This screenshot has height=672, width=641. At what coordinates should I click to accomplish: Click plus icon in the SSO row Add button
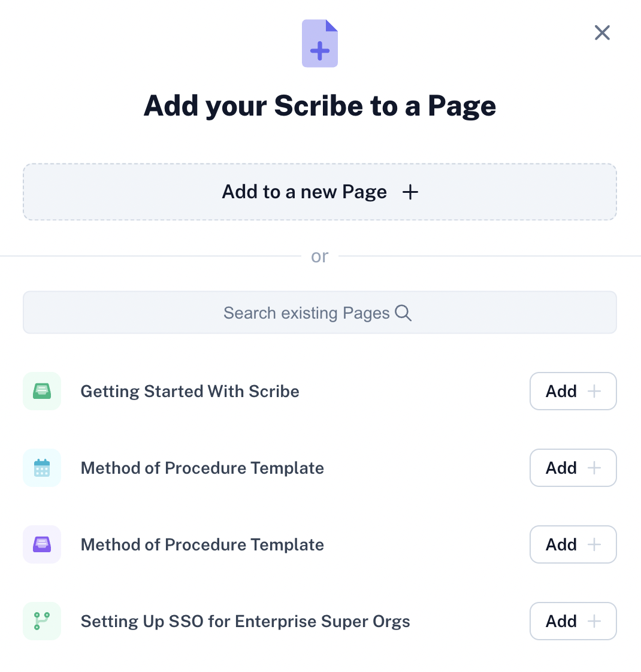[594, 621]
